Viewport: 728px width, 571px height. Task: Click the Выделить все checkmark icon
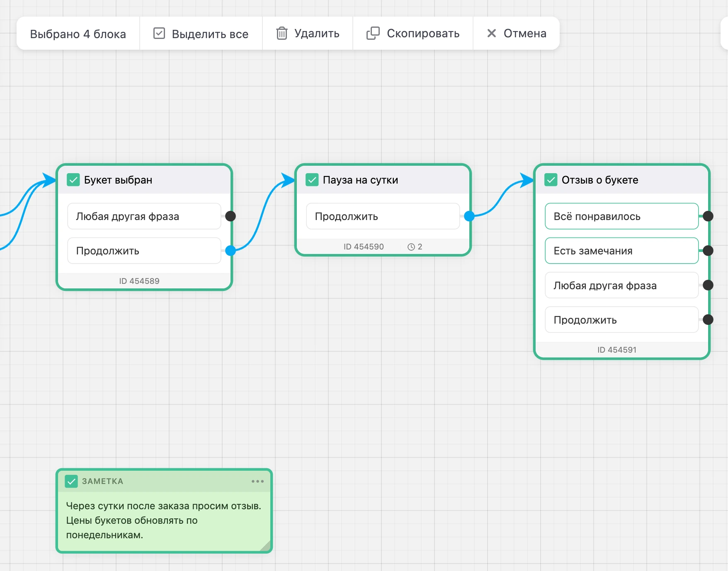159,33
